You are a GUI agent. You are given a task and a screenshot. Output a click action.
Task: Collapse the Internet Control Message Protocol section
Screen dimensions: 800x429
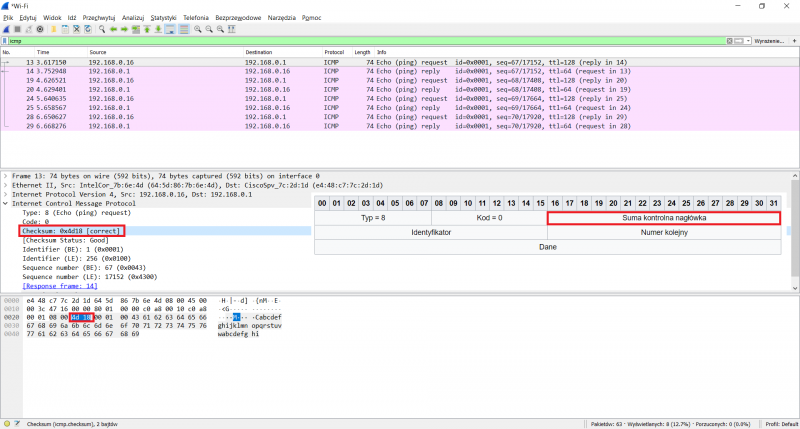[5, 203]
